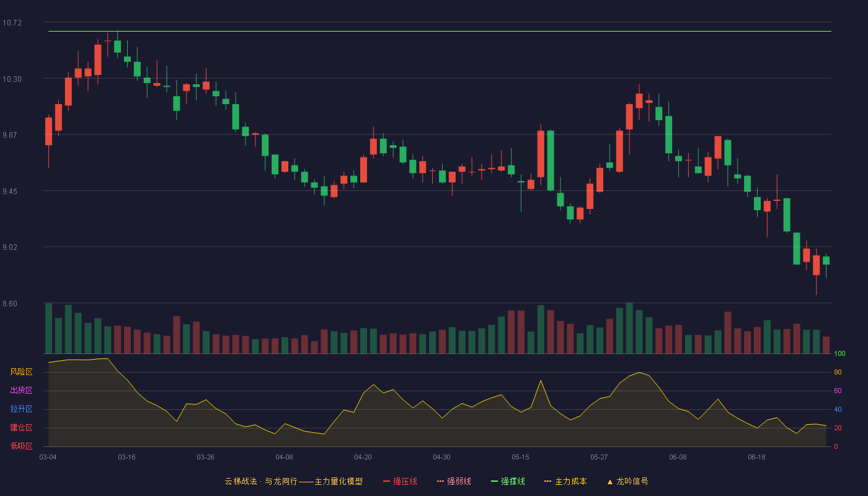Click the 出货区 zone label
Viewport: 868px width, 496px height.
coord(21,391)
